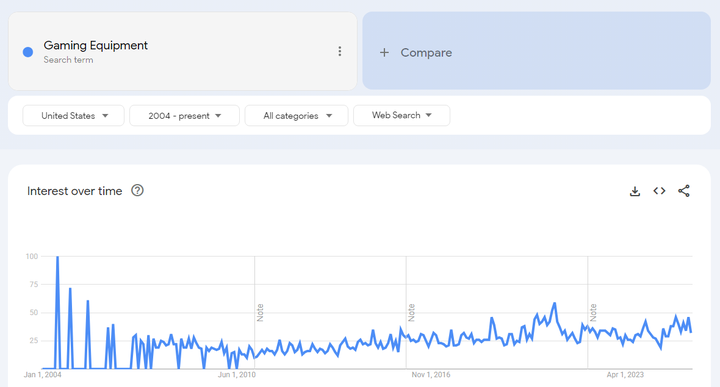Open the embed code icon

(x=659, y=191)
